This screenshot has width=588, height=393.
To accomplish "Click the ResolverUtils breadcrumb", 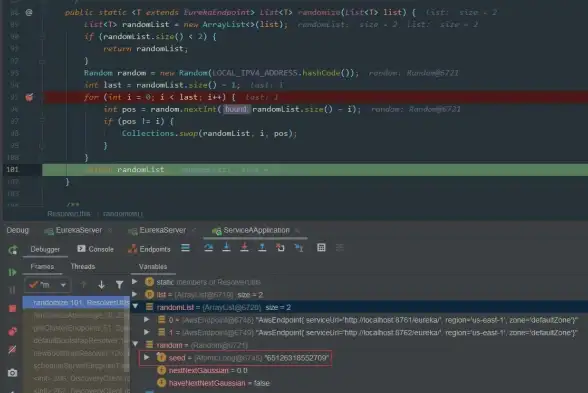I will (x=69, y=214).
